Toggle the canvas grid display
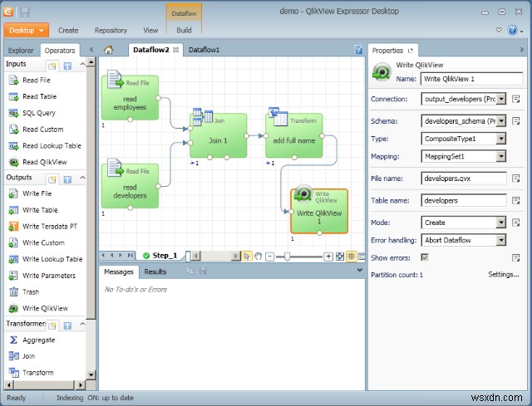Viewport: 532px width, 406px height. click(x=351, y=257)
